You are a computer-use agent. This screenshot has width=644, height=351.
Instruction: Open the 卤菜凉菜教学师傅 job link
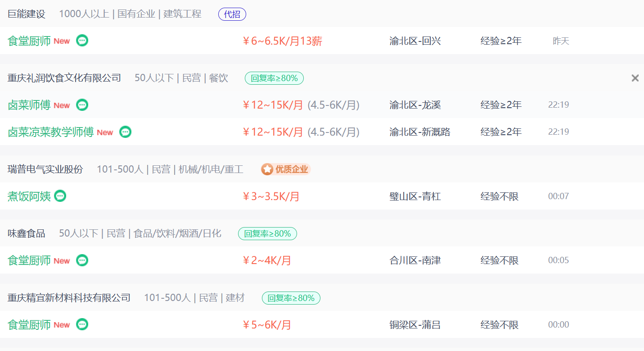(x=50, y=132)
